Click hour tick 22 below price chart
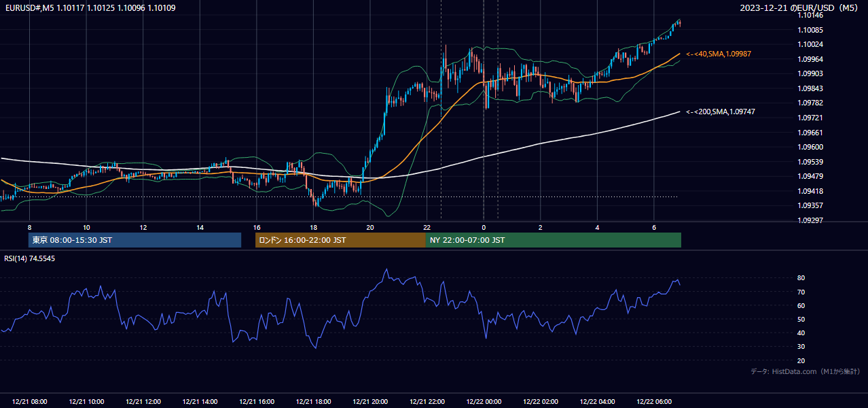This screenshot has width=868, height=408. [427, 227]
